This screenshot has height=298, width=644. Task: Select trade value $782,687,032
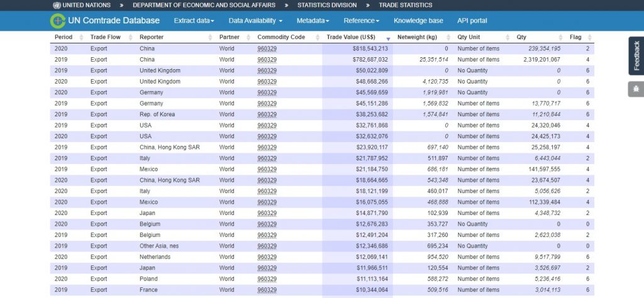[x=370, y=60]
